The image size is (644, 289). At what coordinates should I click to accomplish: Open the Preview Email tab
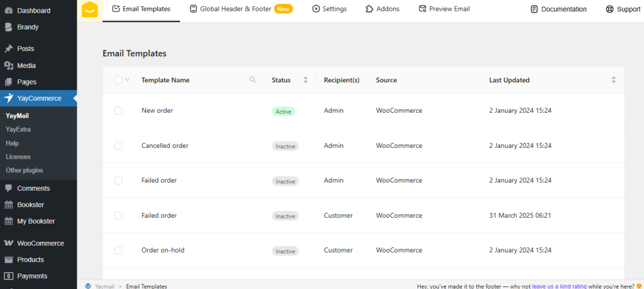click(x=444, y=9)
